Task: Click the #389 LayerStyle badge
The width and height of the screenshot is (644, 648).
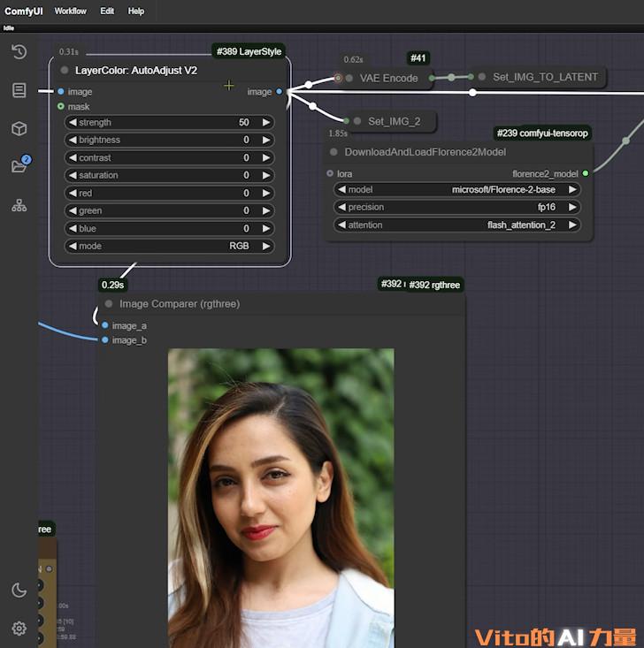Action: (249, 51)
